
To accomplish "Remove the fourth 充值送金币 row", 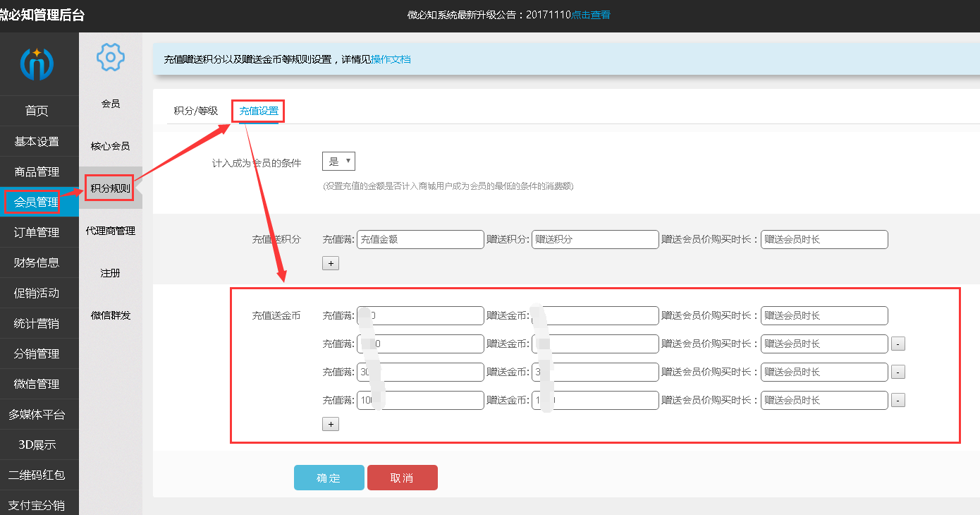I will pyautogui.click(x=898, y=401).
